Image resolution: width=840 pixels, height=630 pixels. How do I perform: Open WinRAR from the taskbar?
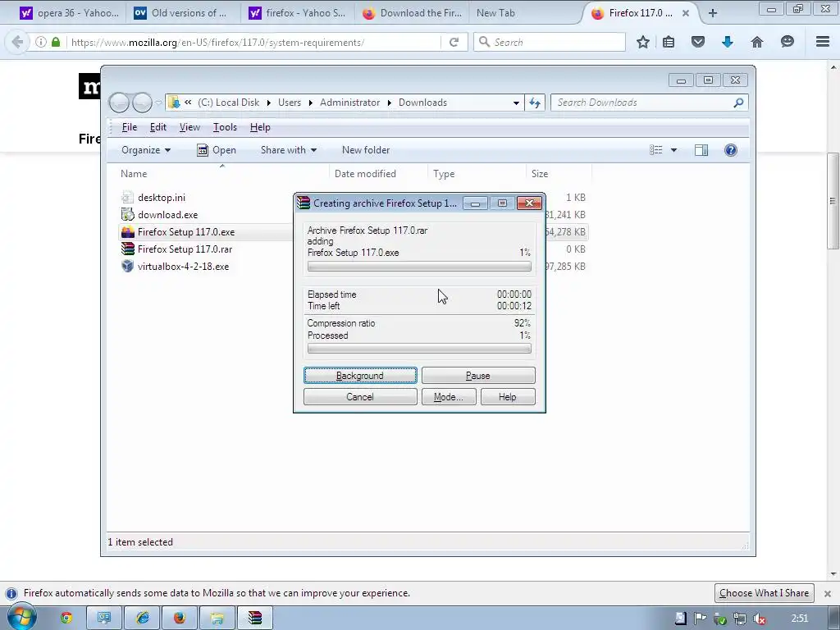point(255,619)
